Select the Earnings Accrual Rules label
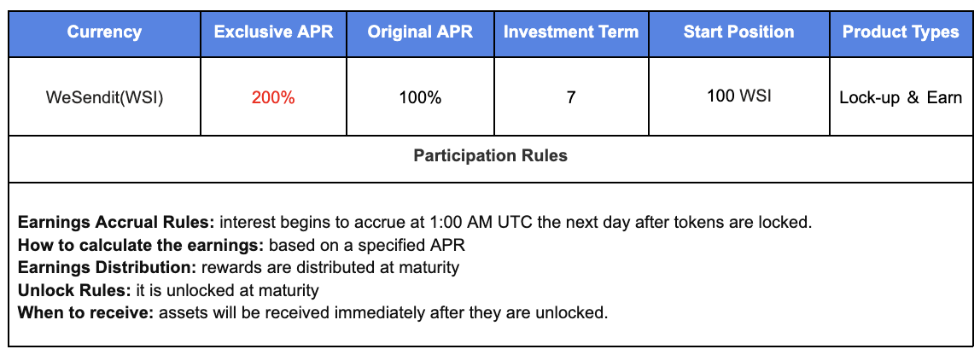 (117, 224)
